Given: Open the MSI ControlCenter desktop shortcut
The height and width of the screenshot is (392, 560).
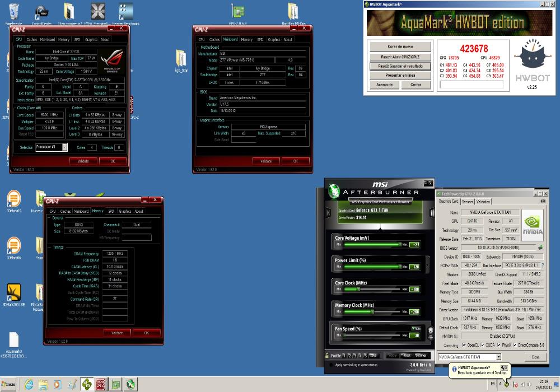Looking at the screenshot, I should pyautogui.click(x=41, y=13).
